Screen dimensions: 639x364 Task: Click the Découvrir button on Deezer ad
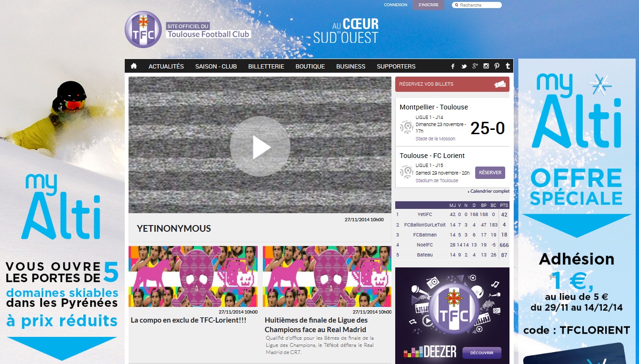[482, 353]
